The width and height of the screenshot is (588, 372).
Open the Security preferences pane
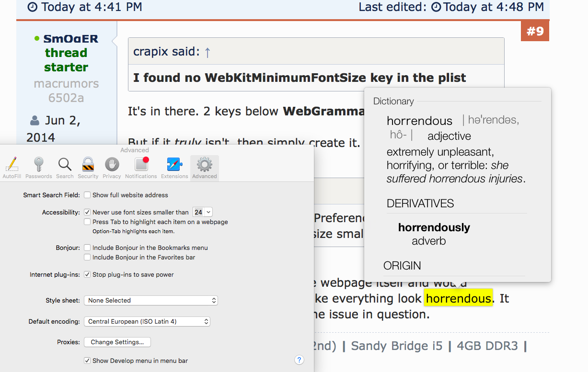tap(88, 168)
